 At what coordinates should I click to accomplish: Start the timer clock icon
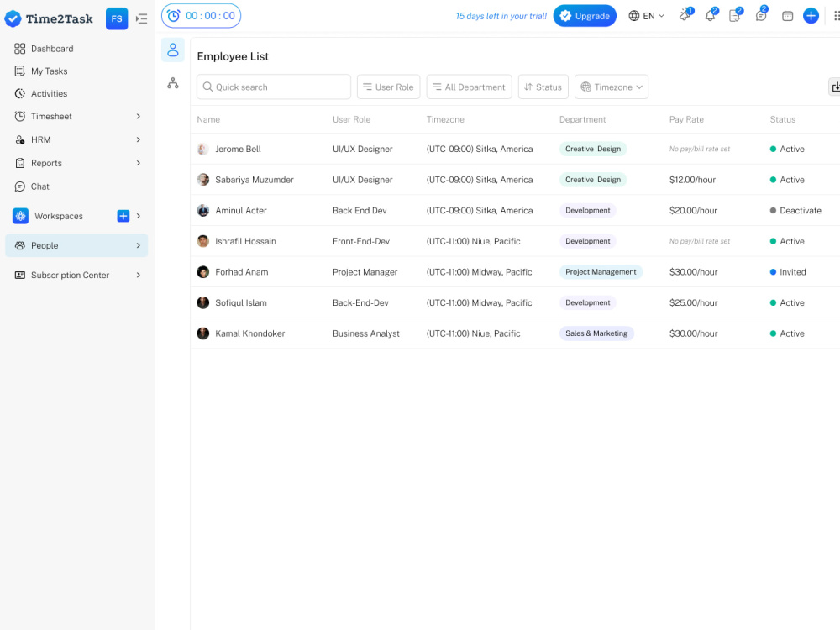[174, 16]
